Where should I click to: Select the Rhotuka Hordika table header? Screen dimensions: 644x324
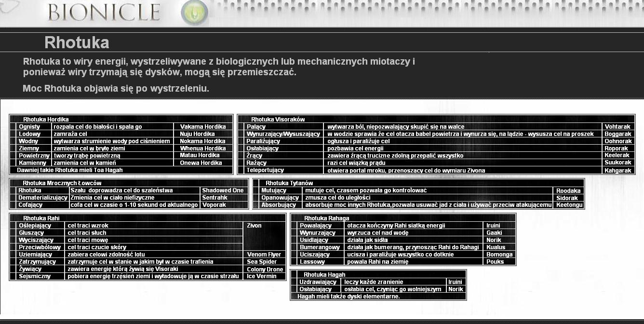click(x=46, y=119)
